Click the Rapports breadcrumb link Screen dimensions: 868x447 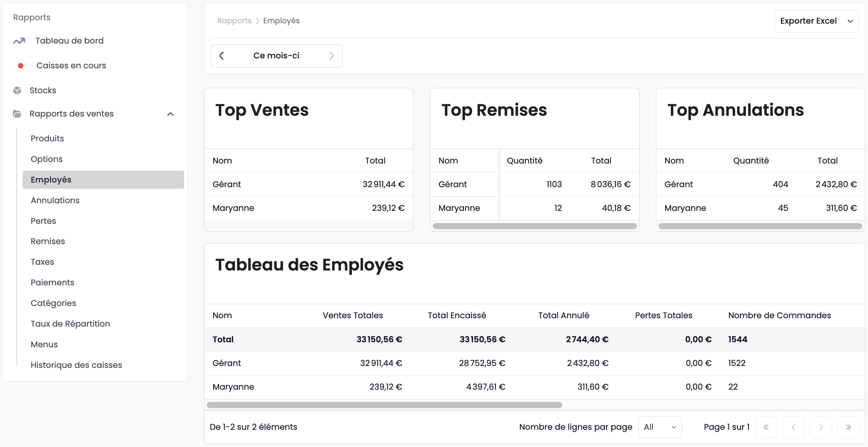point(234,21)
